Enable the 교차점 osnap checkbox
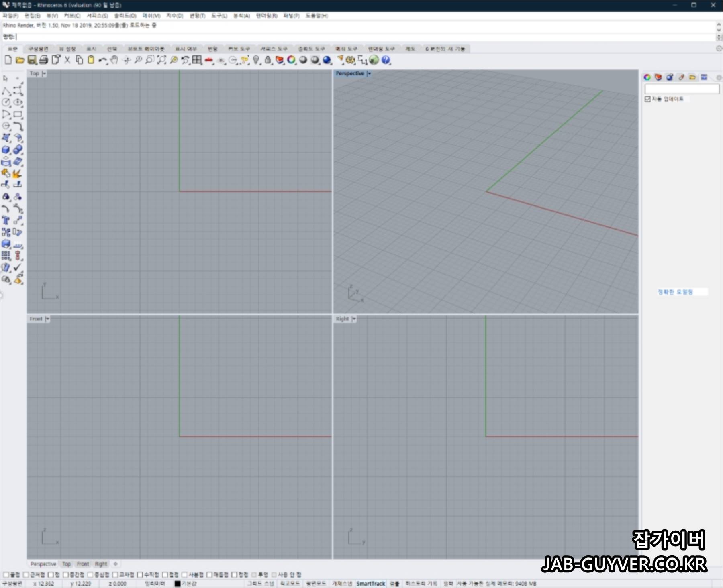723x588 pixels. point(115,575)
